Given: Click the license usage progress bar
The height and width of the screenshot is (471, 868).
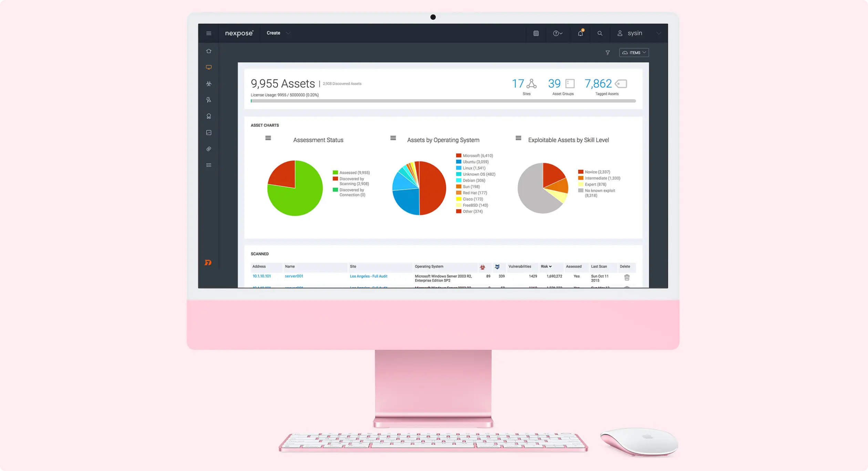Looking at the screenshot, I should click(442, 101).
